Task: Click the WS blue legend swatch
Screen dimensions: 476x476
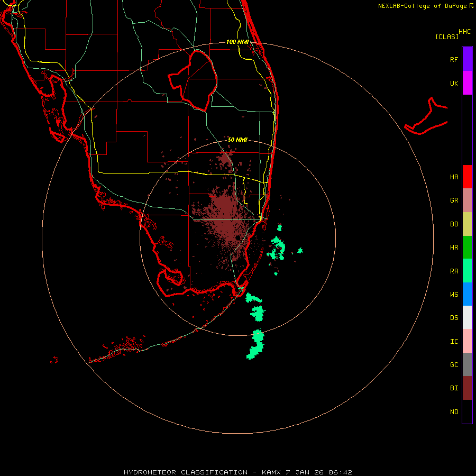Action: pos(467,294)
